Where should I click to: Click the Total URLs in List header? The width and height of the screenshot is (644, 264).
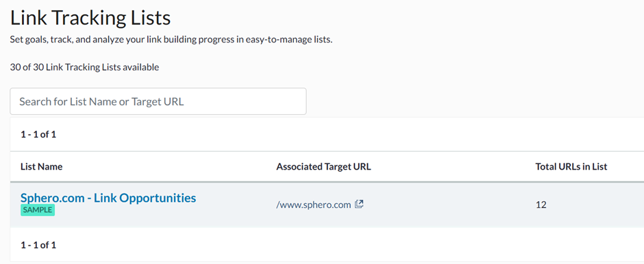571,167
